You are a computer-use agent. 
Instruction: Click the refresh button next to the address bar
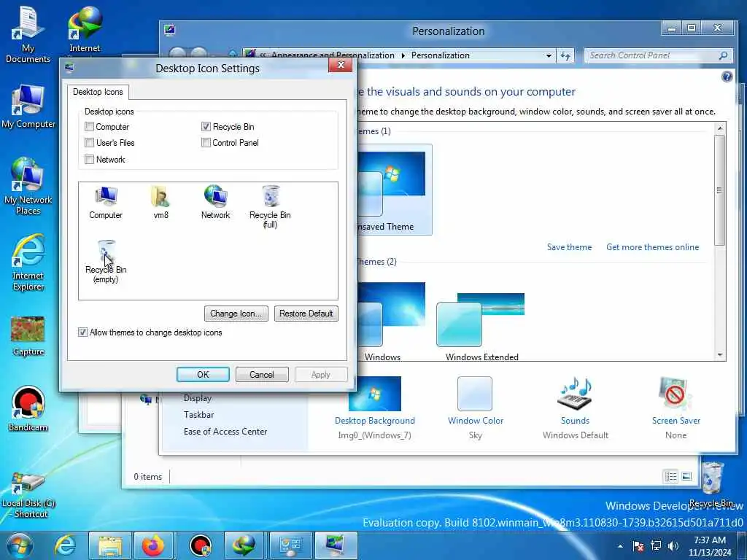coord(565,55)
